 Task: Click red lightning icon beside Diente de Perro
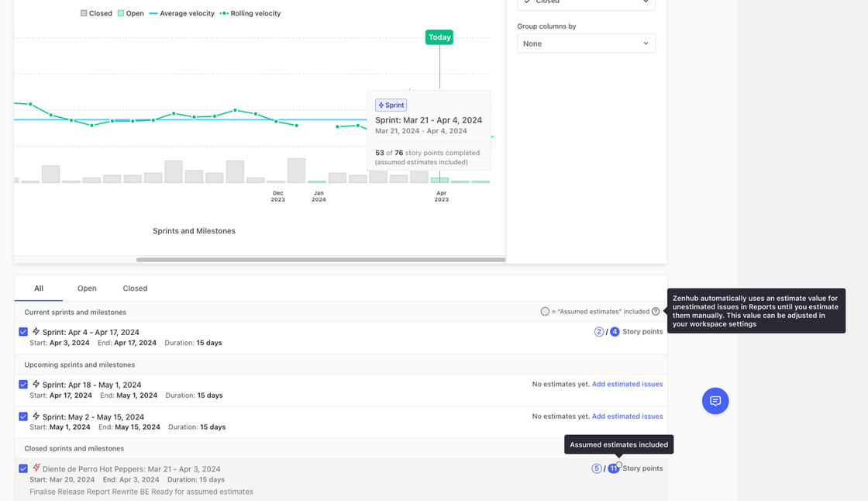click(x=36, y=468)
